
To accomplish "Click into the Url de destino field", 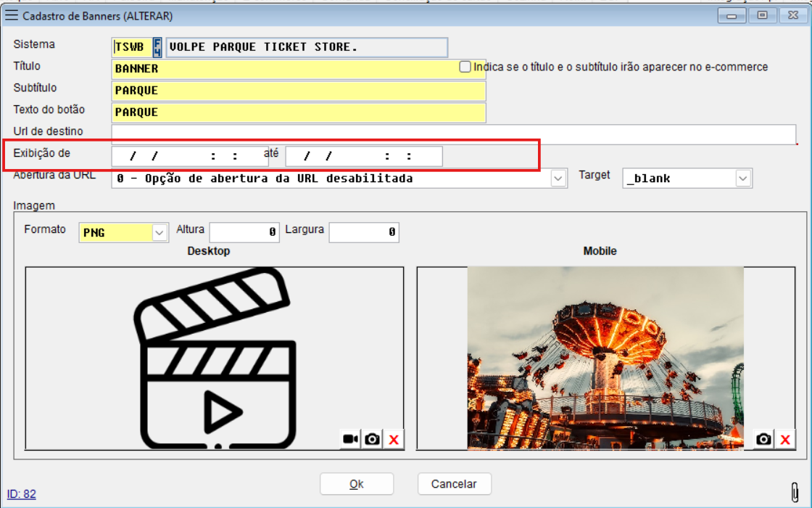I will [x=453, y=134].
